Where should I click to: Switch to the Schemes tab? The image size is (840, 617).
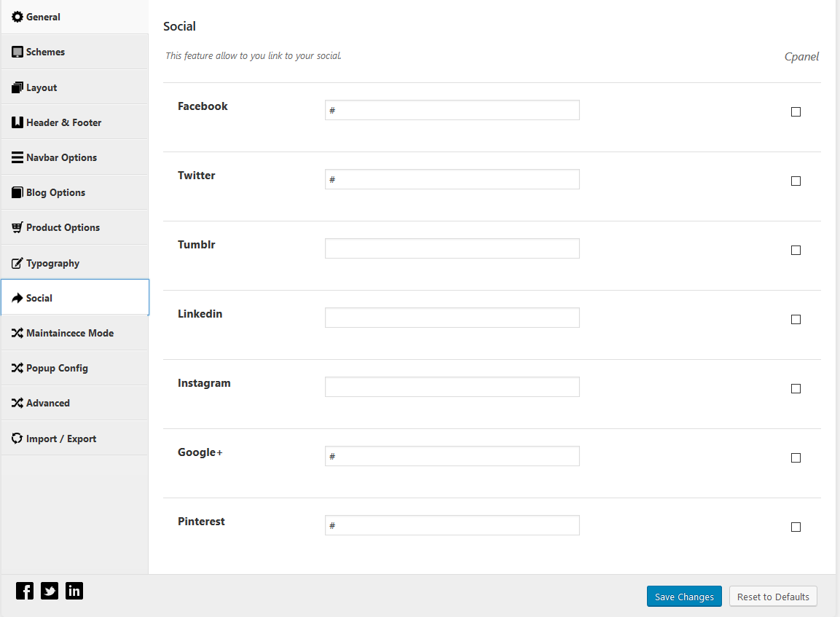pyautogui.click(x=74, y=52)
